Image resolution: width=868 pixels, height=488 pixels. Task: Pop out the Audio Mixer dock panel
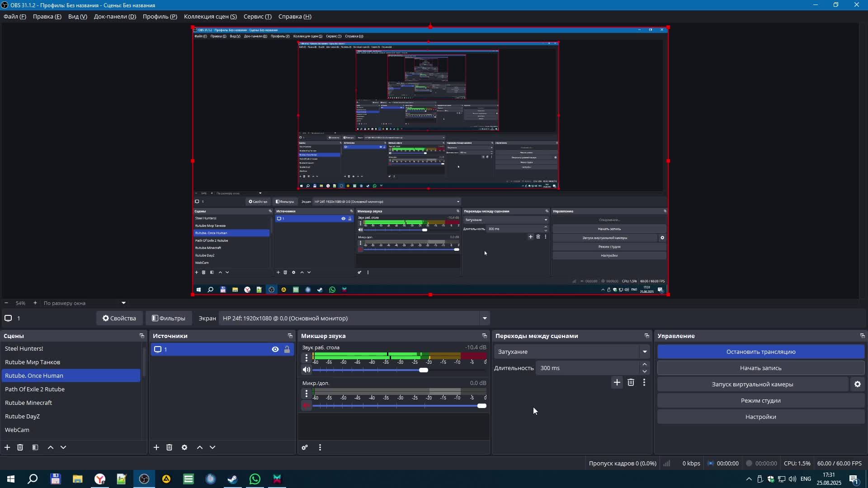coord(484,336)
